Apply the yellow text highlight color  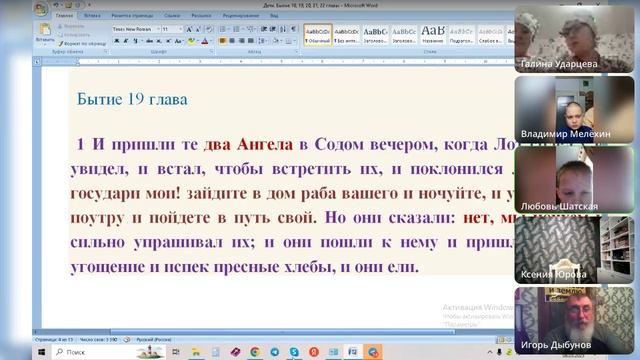coord(191,41)
